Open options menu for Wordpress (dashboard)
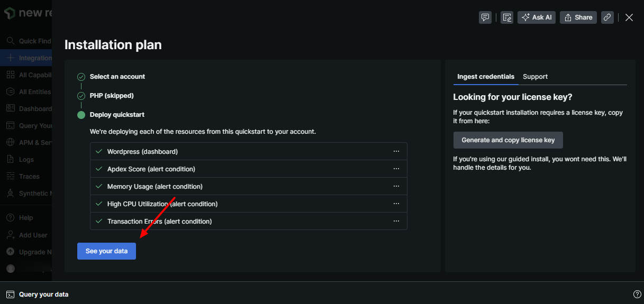Viewport: 644px width, 304px height. click(x=396, y=151)
